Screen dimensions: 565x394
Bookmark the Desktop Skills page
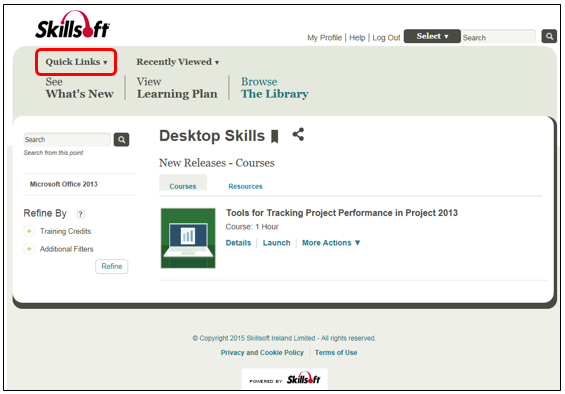275,136
